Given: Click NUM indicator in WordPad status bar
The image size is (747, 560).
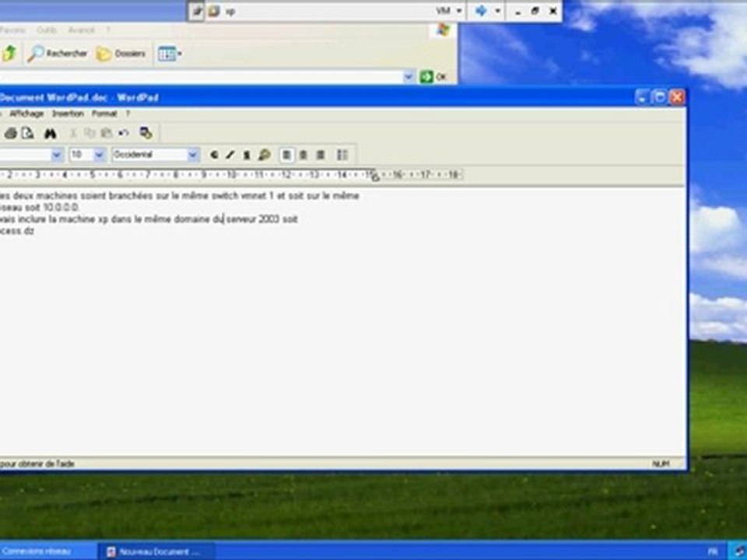Looking at the screenshot, I should pos(661,464).
